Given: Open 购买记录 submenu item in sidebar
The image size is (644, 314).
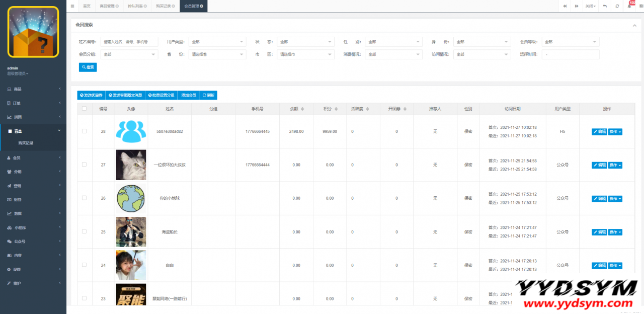Looking at the screenshot, I should coord(26,143).
